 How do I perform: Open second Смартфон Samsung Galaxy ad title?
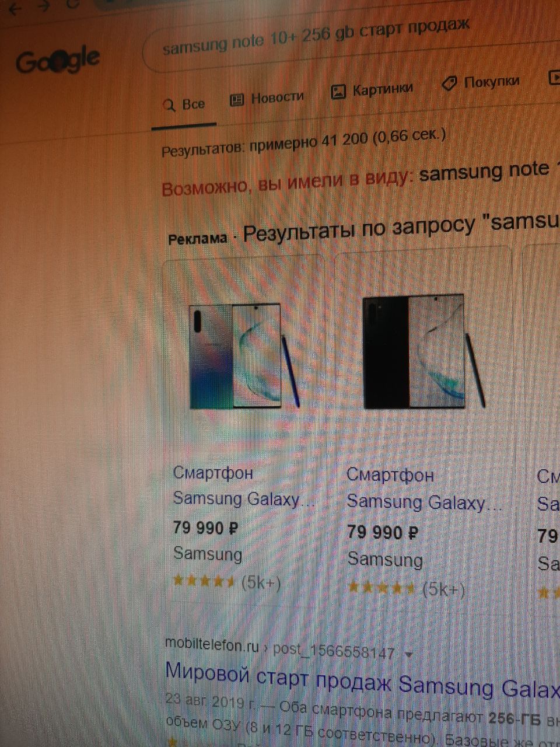click(x=424, y=490)
